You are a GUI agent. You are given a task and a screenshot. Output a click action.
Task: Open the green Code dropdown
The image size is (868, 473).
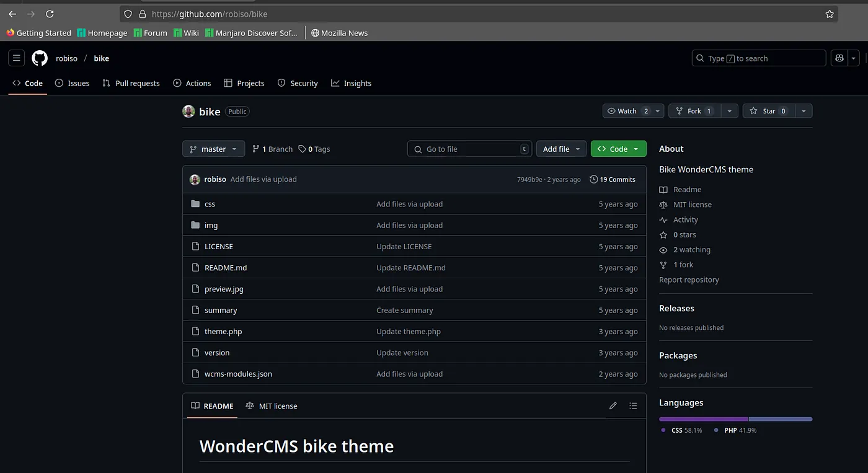[x=619, y=149]
